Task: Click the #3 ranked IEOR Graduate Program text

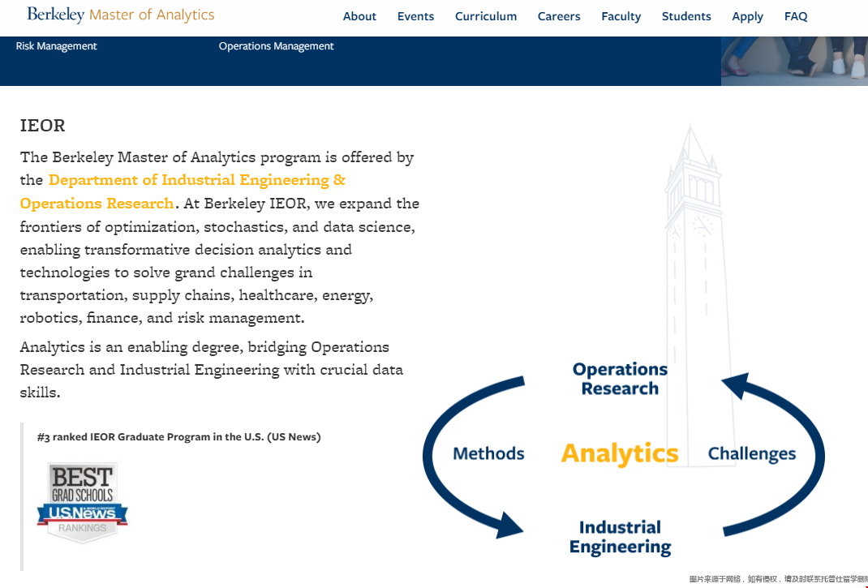Action: tap(178, 437)
